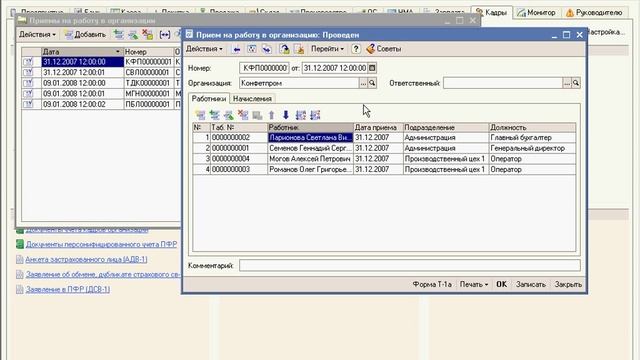Click the Записать button
640x360 pixels.
pos(531,284)
